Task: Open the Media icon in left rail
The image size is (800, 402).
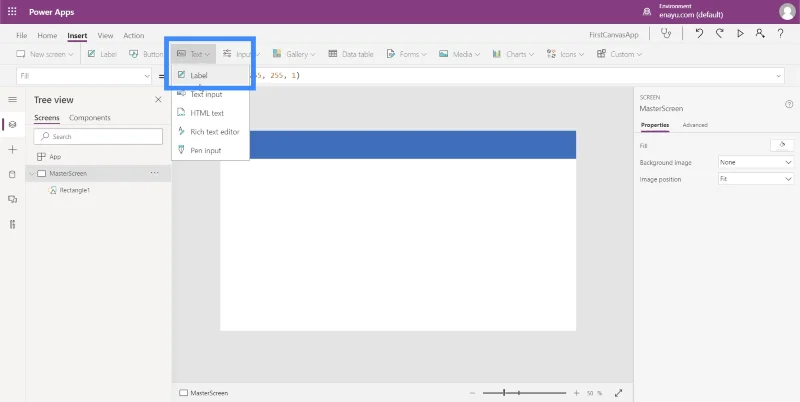Action: click(13, 199)
